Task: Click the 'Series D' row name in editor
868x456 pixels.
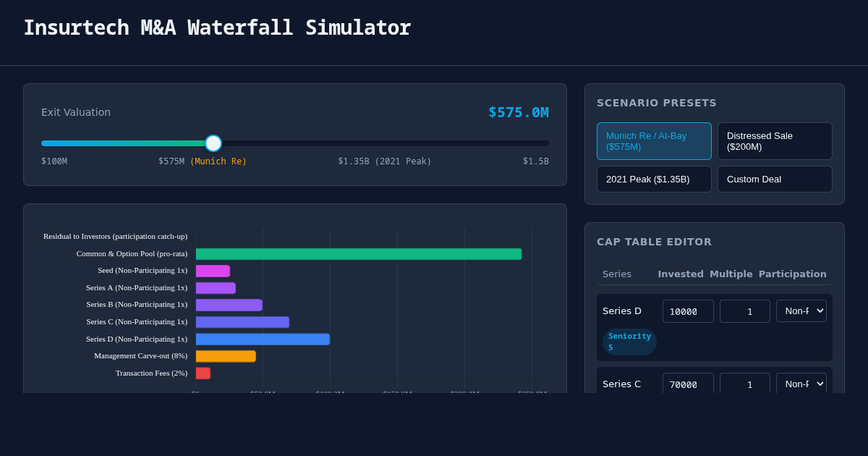Action: [x=622, y=311]
